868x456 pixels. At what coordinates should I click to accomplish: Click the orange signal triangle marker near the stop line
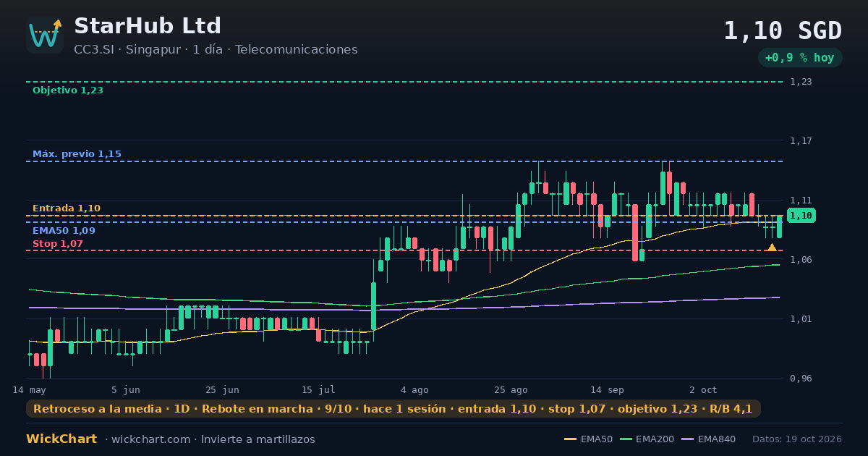tap(772, 248)
